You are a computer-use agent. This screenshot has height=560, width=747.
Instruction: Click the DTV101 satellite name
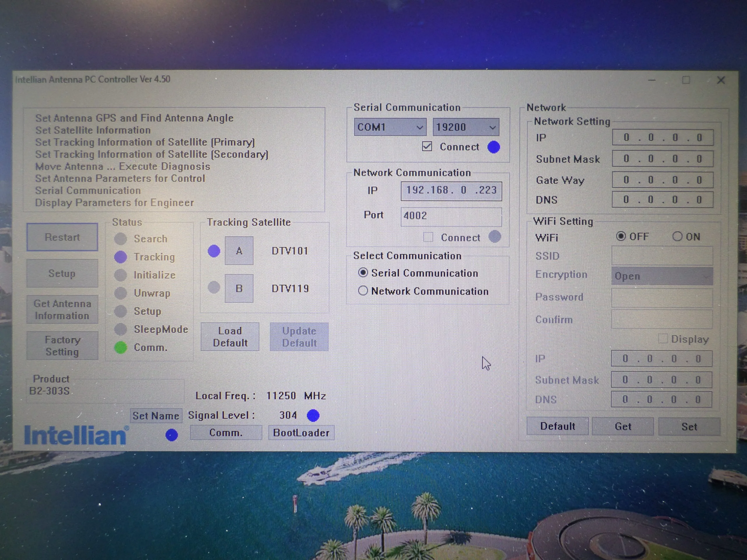tap(290, 251)
